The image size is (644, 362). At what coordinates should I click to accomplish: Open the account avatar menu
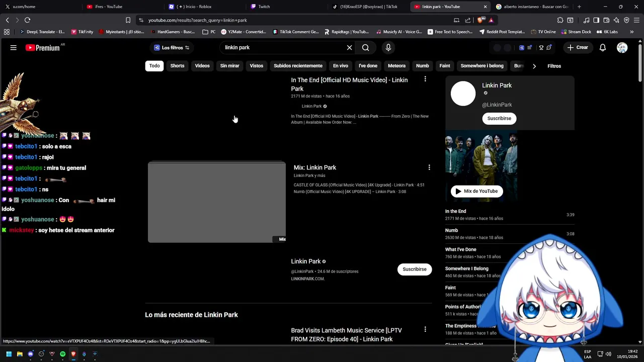pos(622,48)
